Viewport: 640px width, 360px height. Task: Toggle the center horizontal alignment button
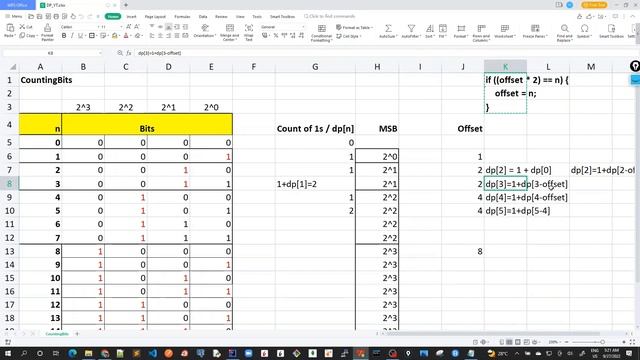pos(160,36)
